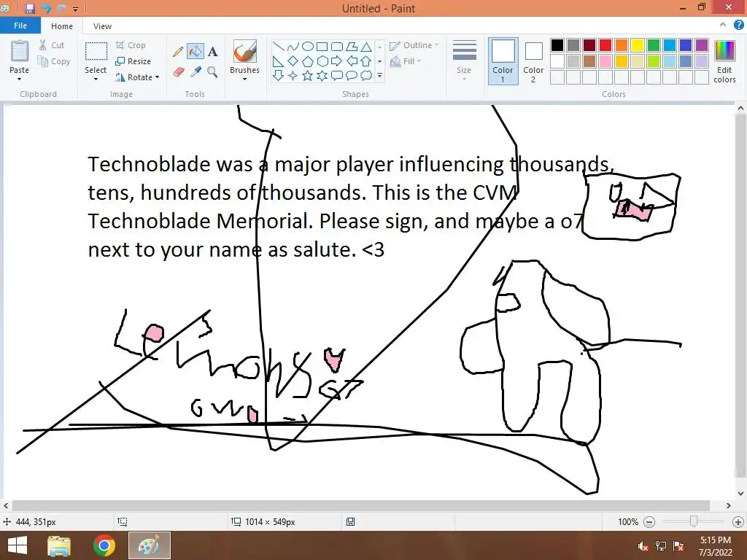Expand the shapes gallery More arrow
747x560 pixels.
(379, 76)
